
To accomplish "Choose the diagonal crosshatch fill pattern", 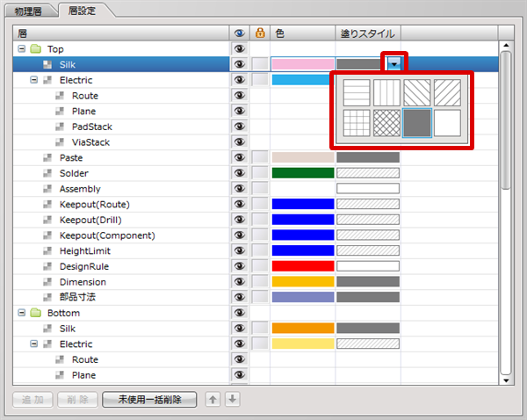I will [386, 123].
